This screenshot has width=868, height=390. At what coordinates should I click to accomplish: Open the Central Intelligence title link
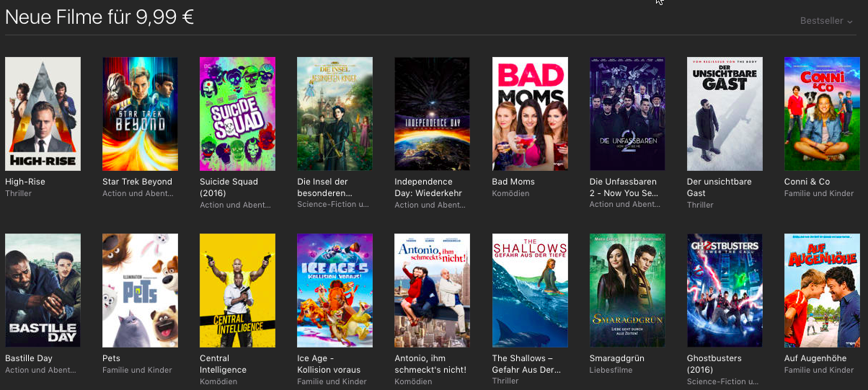tap(223, 364)
